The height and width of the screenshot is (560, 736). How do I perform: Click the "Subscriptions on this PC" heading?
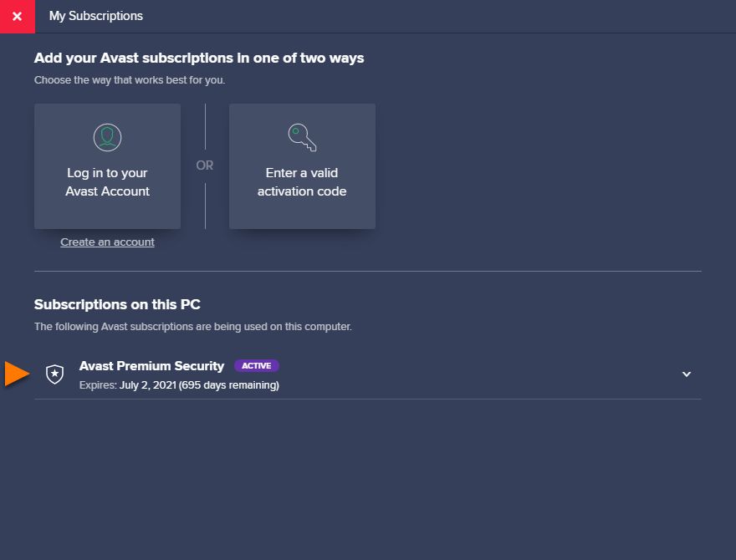click(x=117, y=304)
